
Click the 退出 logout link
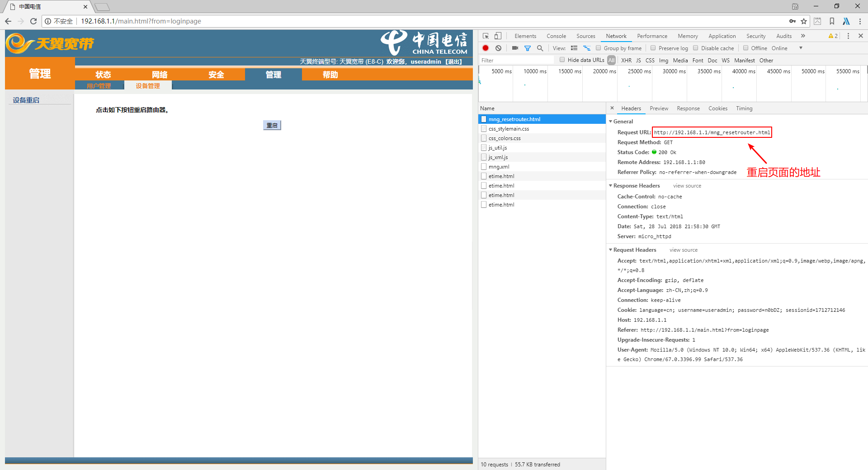[x=453, y=61]
